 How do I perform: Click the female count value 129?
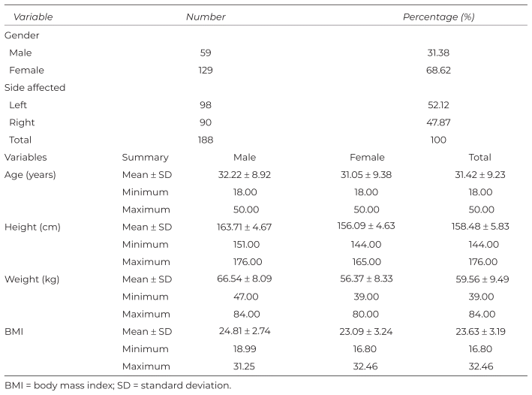click(x=206, y=70)
